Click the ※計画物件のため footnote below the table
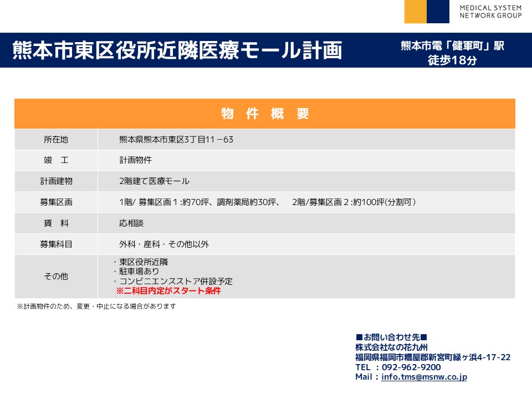 [x=96, y=306]
